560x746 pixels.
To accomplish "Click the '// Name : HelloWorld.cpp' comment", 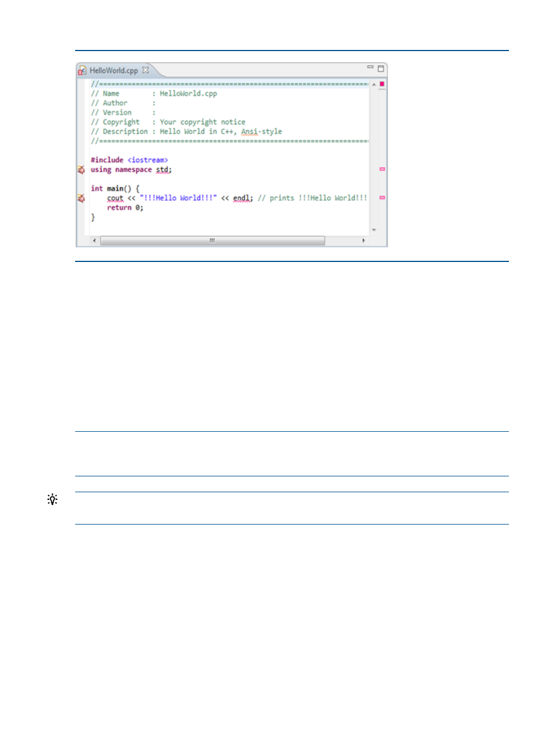I will 154,93.
